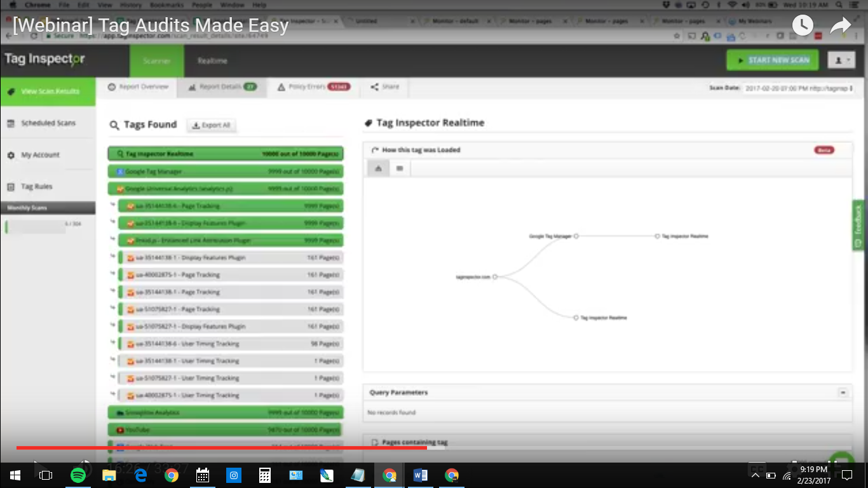Switch to the Realtime tab
868x488 pixels.
tap(212, 61)
